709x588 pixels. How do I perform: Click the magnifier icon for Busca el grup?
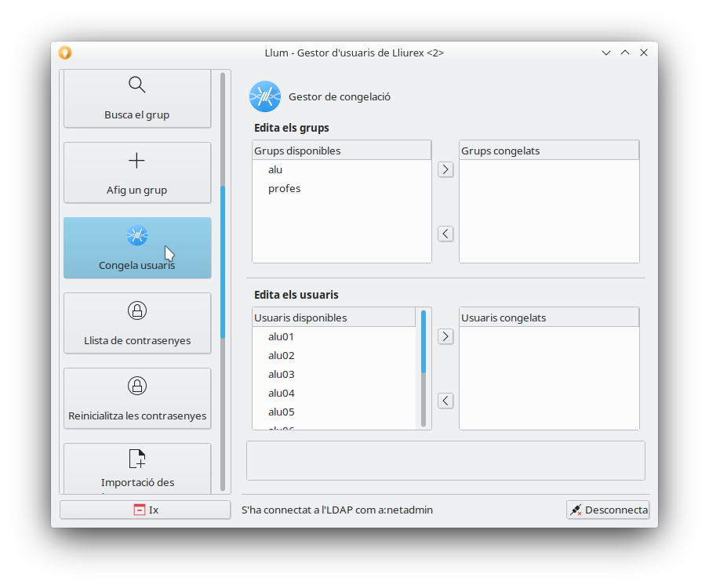click(x=136, y=85)
